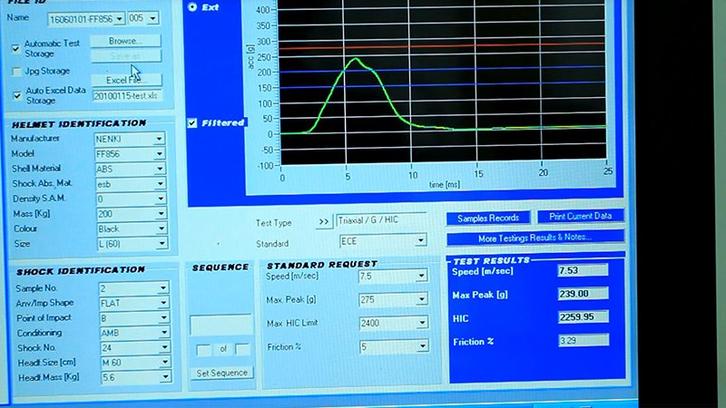
Task: Toggle the Filtered checkbox
Action: click(x=192, y=123)
